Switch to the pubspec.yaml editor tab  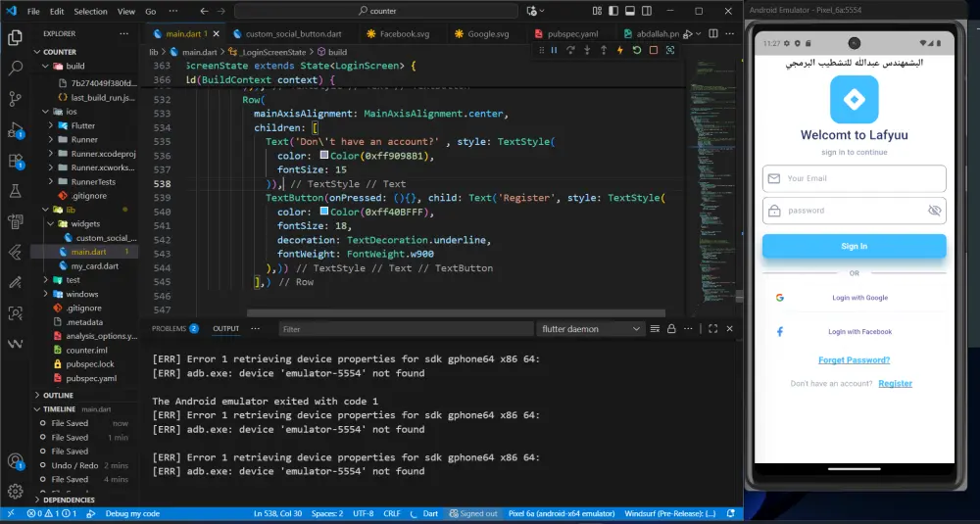[x=571, y=32]
